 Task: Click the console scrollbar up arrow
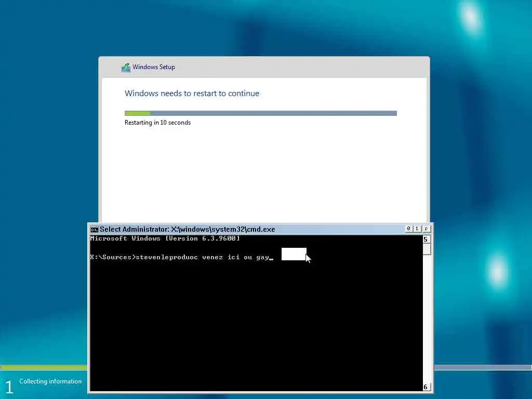pos(427,240)
